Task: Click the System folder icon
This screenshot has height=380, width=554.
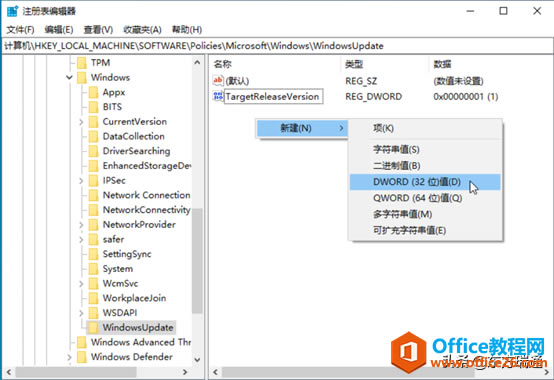Action: tap(93, 269)
